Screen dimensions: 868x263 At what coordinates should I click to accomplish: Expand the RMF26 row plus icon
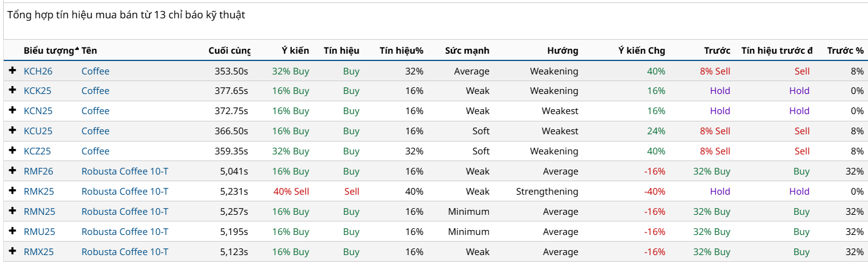(x=12, y=171)
